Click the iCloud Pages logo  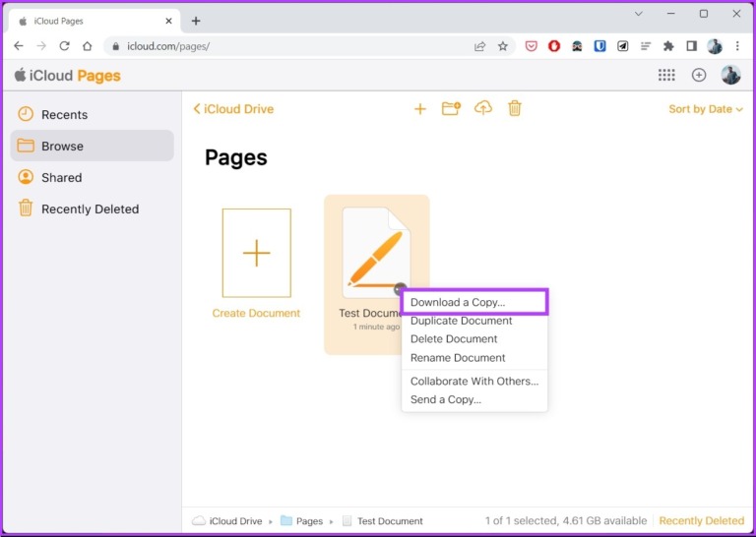[x=68, y=76]
